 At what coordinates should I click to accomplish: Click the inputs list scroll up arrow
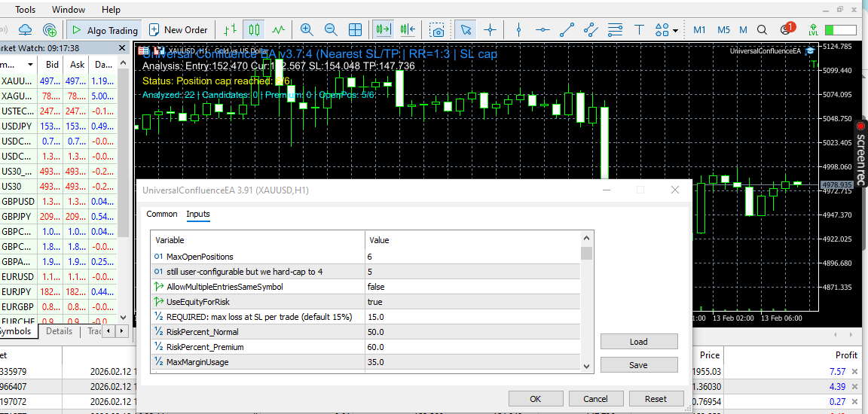click(586, 238)
